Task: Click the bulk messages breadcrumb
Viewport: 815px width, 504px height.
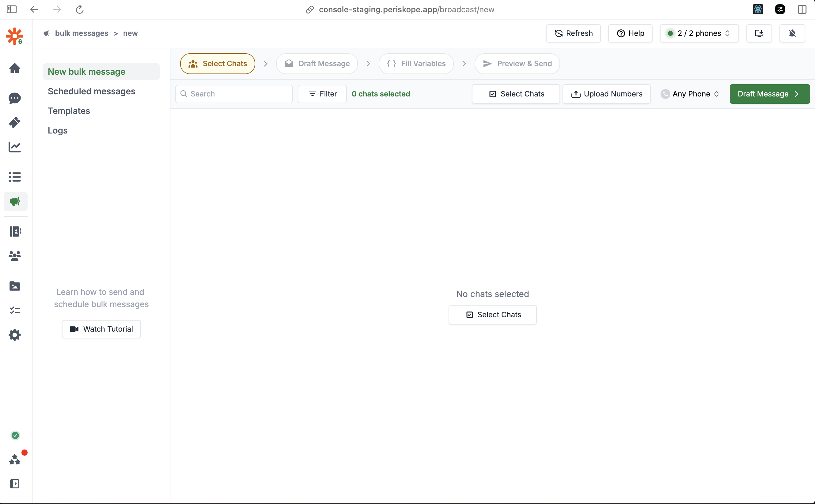Action: click(x=82, y=33)
